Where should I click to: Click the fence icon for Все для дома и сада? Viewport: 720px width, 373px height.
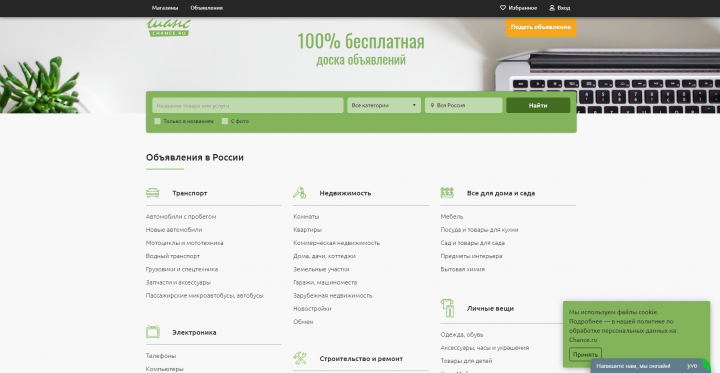(447, 193)
